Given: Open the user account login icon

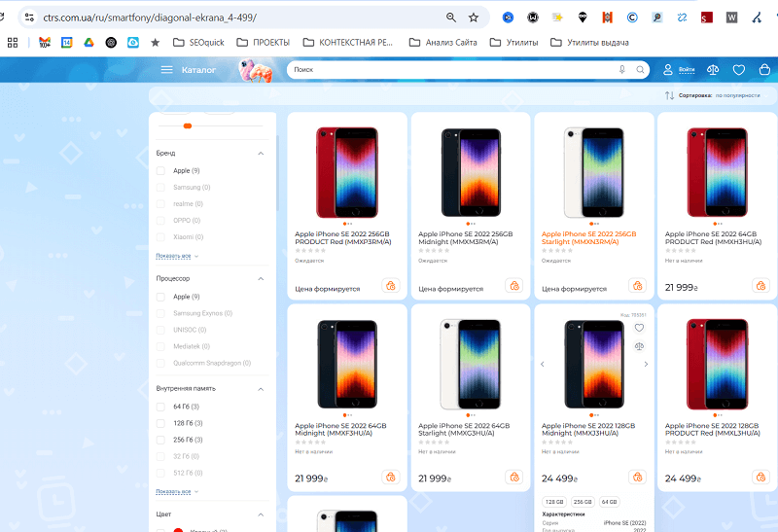Looking at the screenshot, I should point(668,69).
